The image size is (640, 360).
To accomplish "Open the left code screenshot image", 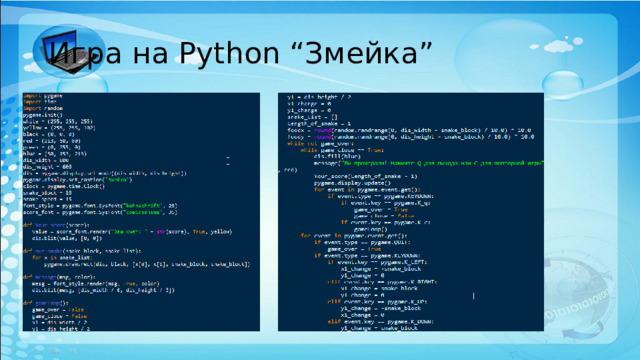I will pos(141,212).
